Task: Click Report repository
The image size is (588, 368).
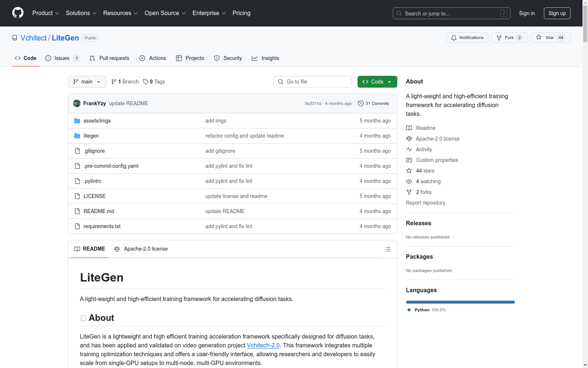Action: point(426,203)
